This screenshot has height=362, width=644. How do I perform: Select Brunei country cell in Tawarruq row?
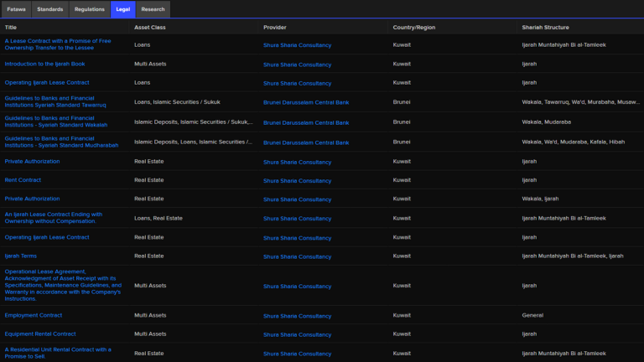[402, 101]
